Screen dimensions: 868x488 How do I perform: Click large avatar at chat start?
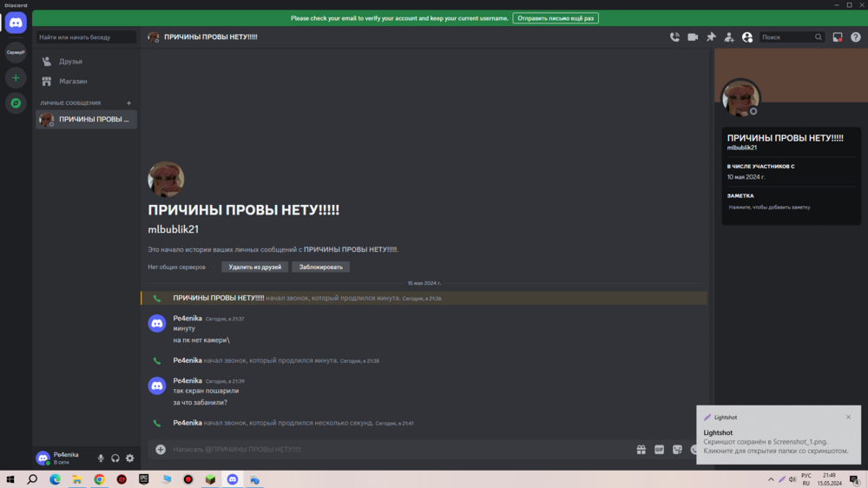click(166, 179)
